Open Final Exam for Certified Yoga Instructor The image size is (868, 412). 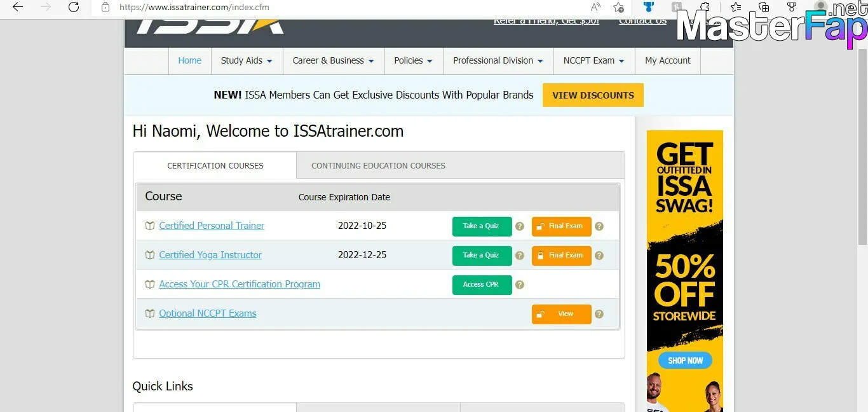[562, 256]
